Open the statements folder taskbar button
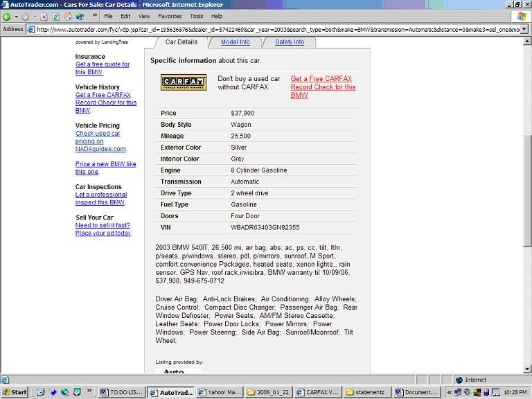532x399 pixels. tap(366, 392)
